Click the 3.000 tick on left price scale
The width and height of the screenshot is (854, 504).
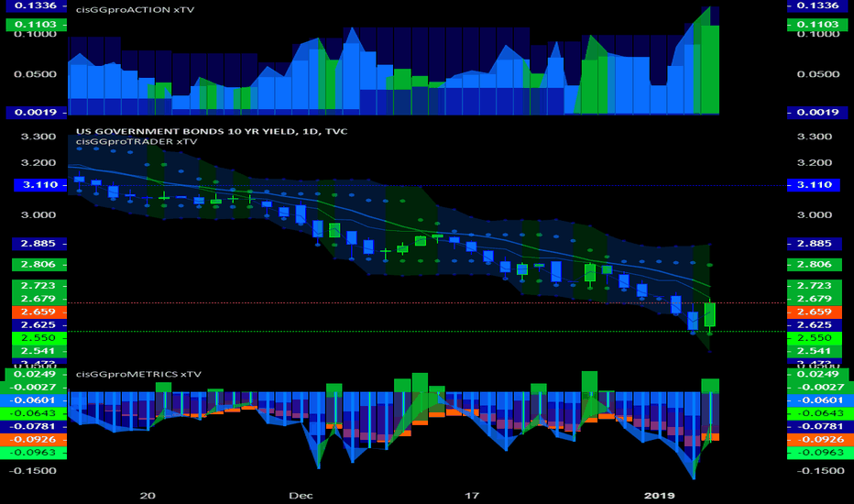38,215
